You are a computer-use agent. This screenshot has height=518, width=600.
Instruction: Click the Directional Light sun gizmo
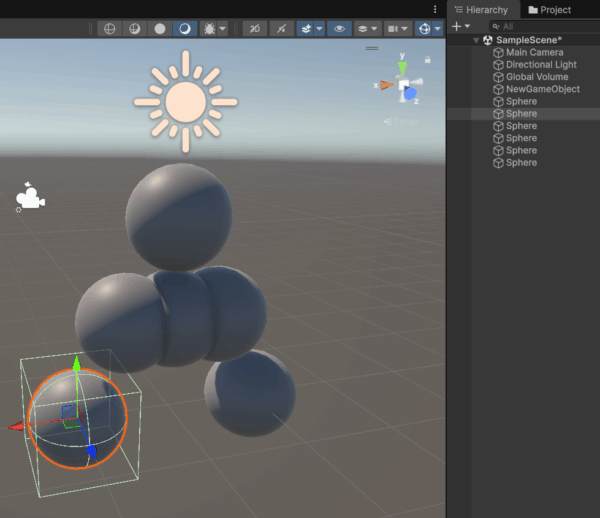coord(185,101)
